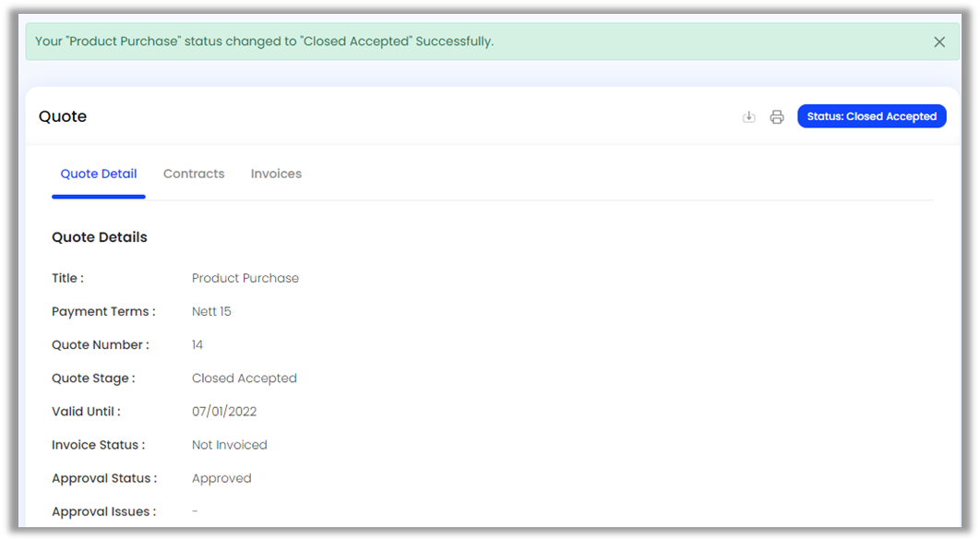
Task: Click the Approved approval status value
Action: click(x=221, y=478)
